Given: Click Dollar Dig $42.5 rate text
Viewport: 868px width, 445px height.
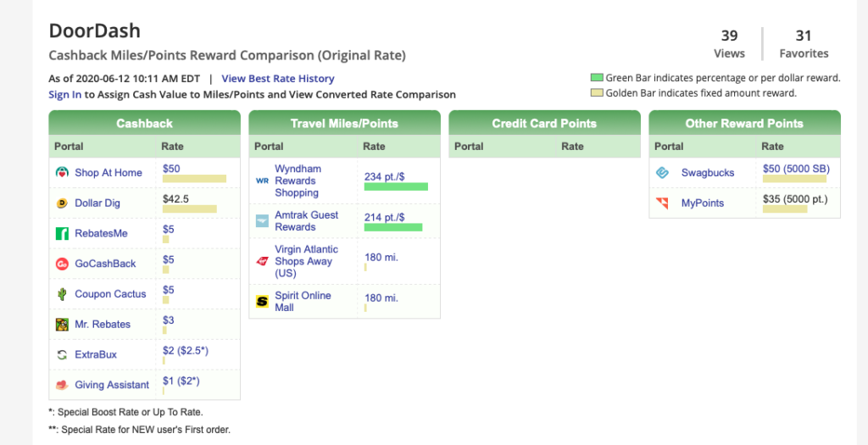Looking at the screenshot, I should pos(176,198).
